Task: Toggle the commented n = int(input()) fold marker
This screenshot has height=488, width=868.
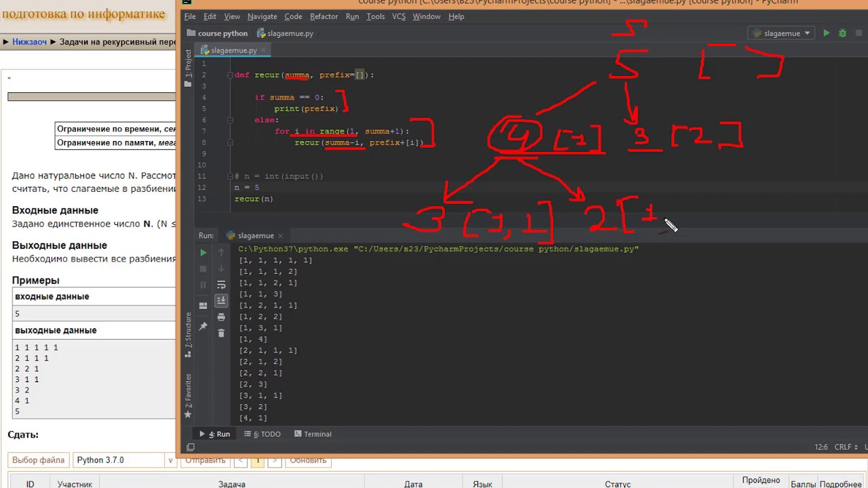Action: (230, 176)
